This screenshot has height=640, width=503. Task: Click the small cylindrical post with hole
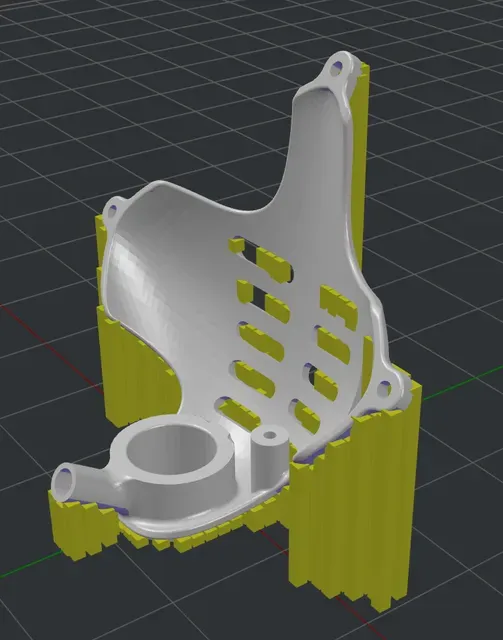(269, 459)
